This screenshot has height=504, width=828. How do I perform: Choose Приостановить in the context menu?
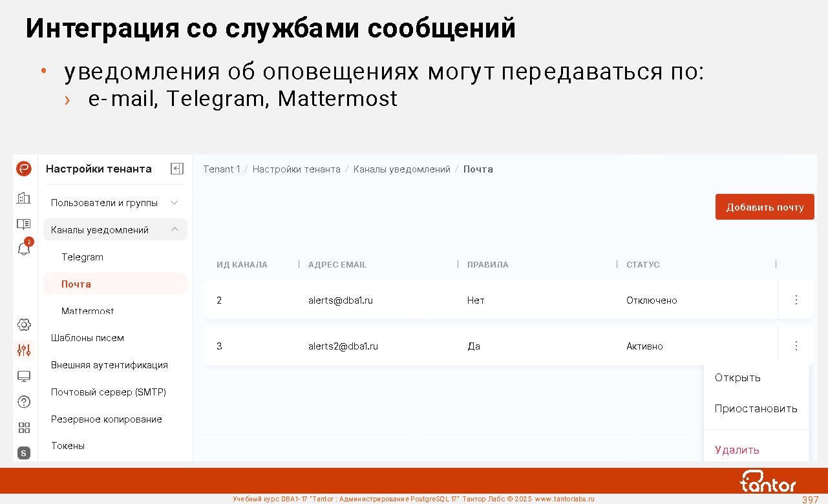(x=756, y=409)
